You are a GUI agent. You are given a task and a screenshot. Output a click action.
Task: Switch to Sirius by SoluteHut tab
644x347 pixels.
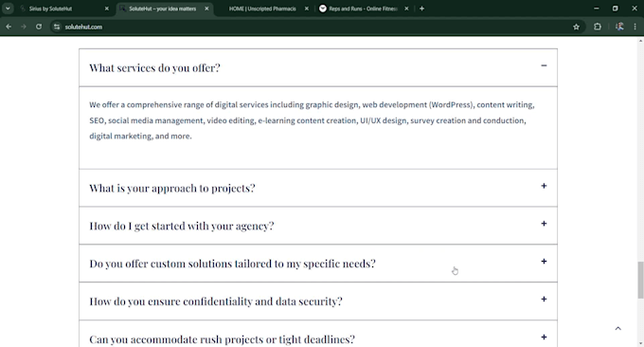[65, 9]
